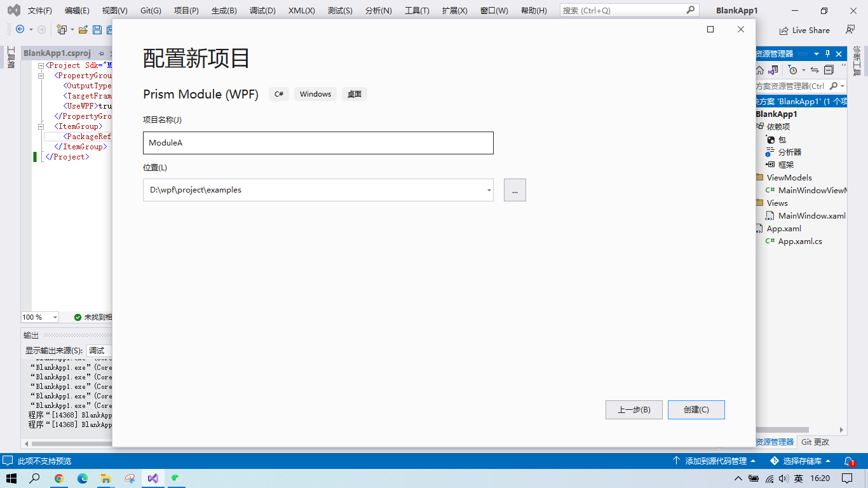Click the feedback person icon

click(x=850, y=30)
